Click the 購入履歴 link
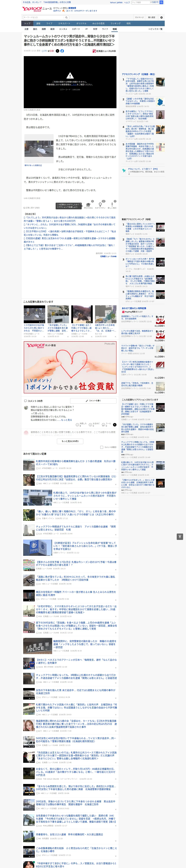Image resolution: width=186 pixels, height=868 pixels. (x=152, y=18)
